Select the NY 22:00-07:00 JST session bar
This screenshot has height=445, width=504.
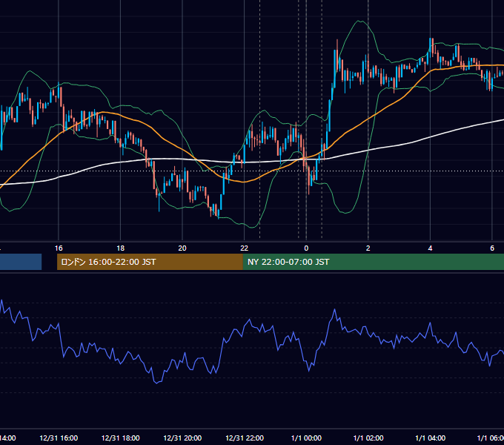click(373, 262)
